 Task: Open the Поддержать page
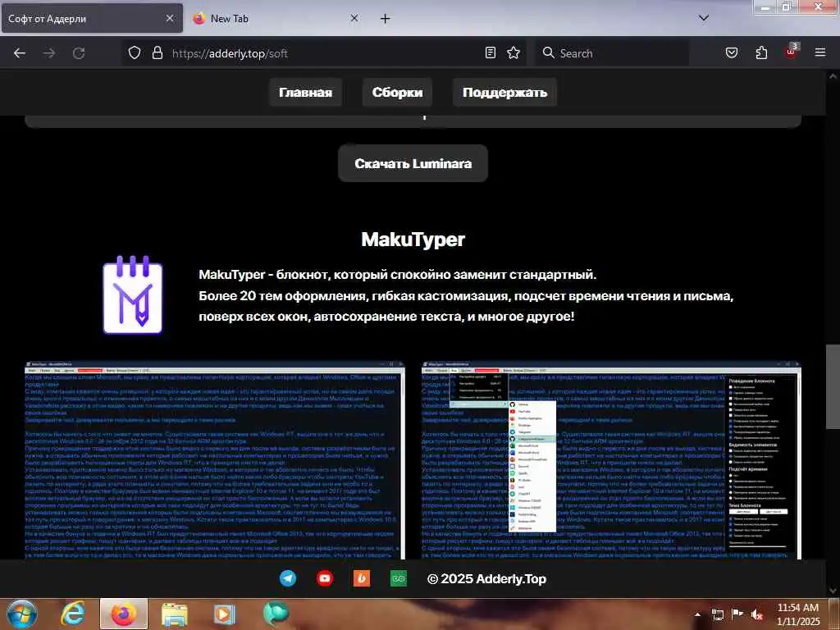[x=504, y=92]
